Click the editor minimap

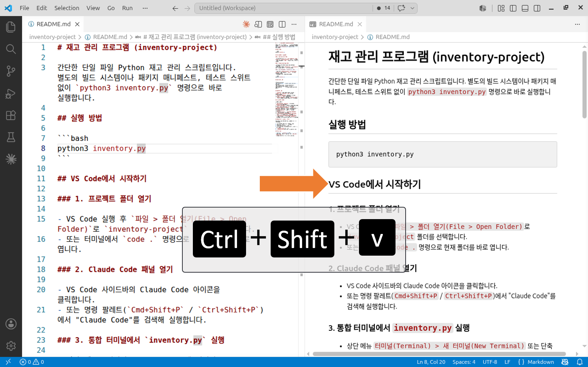pos(287,90)
